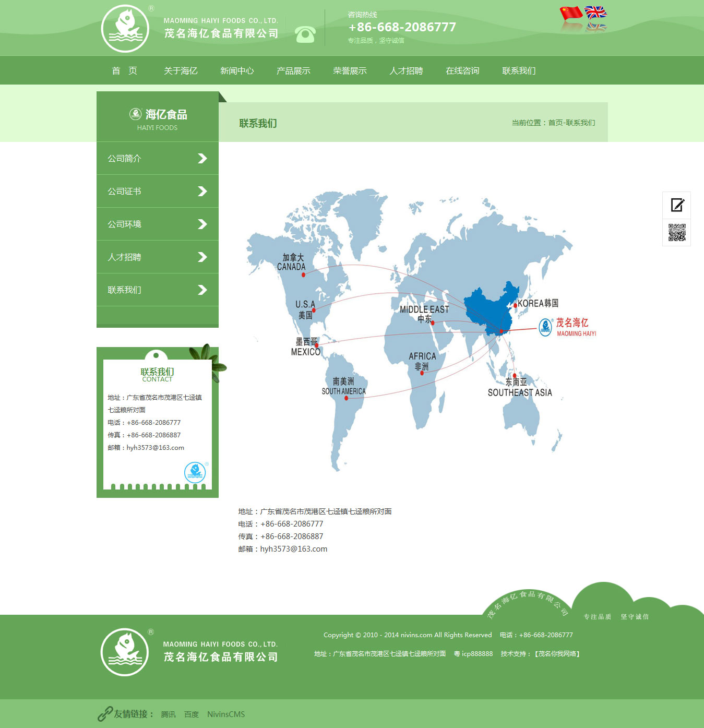Click the footer company fish logo
Screen dimensions: 704x728
click(125, 652)
